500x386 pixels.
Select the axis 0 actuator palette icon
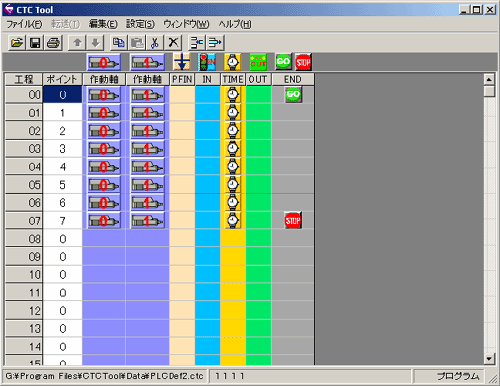point(104,62)
